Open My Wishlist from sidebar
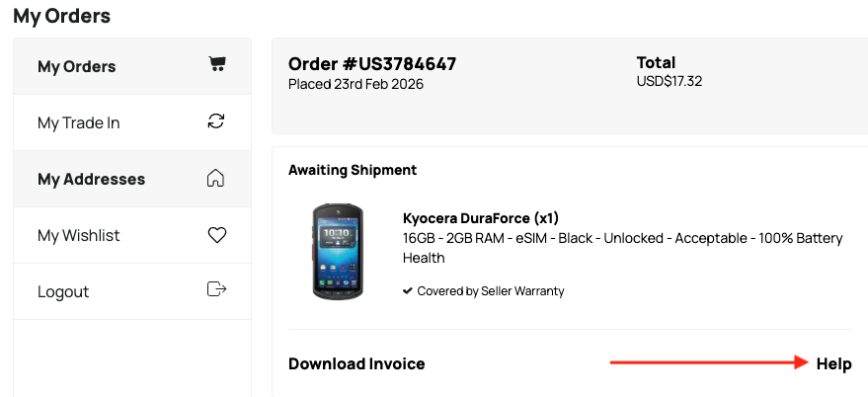868x397 pixels. (79, 236)
